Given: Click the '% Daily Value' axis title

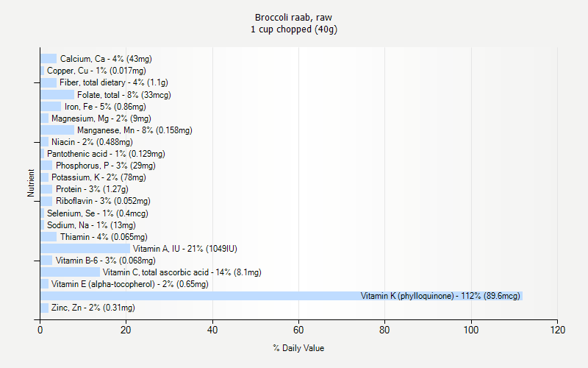Looking at the screenshot, I should [298, 348].
